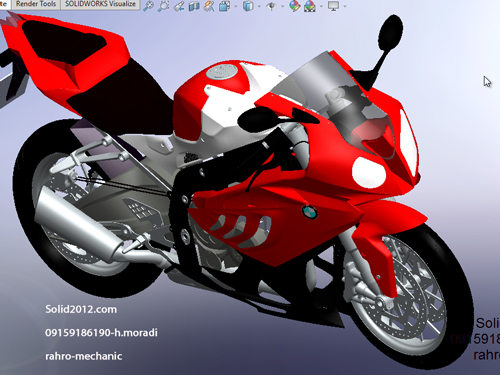Click the Hide/Show Items eye icon
Viewport: 500px width, 375px height.
pyautogui.click(x=271, y=6)
